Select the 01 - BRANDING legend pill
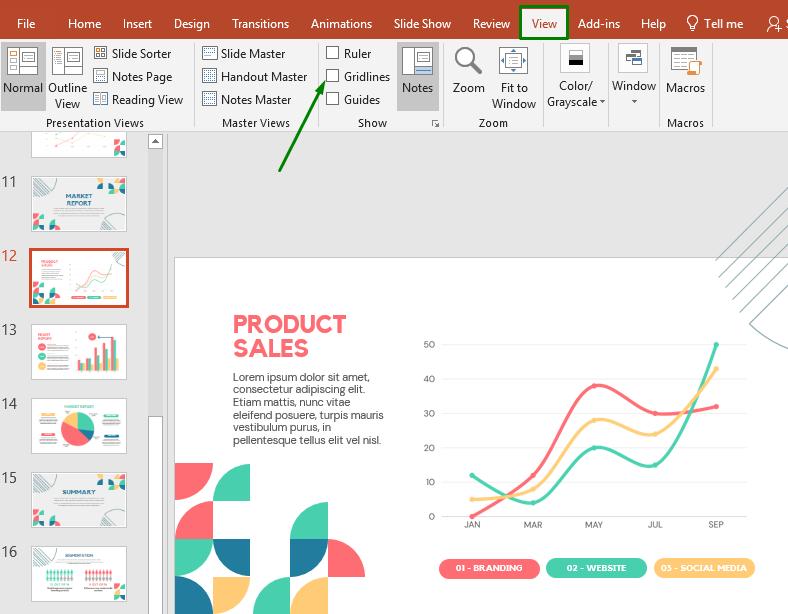This screenshot has height=614, width=788. pyautogui.click(x=489, y=568)
